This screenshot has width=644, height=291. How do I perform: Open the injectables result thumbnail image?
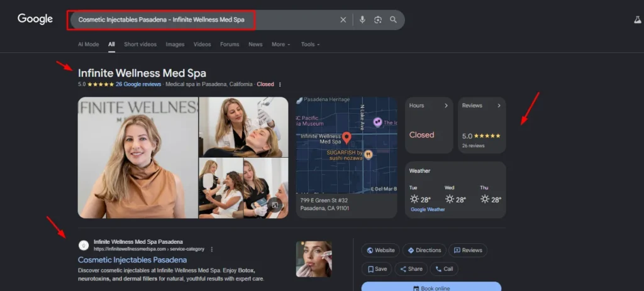[314, 259]
